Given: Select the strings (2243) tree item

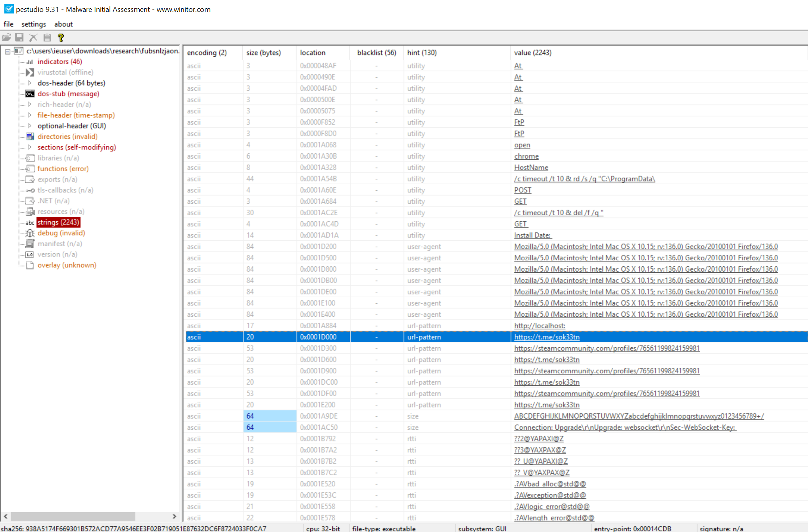Looking at the screenshot, I should (x=58, y=222).
